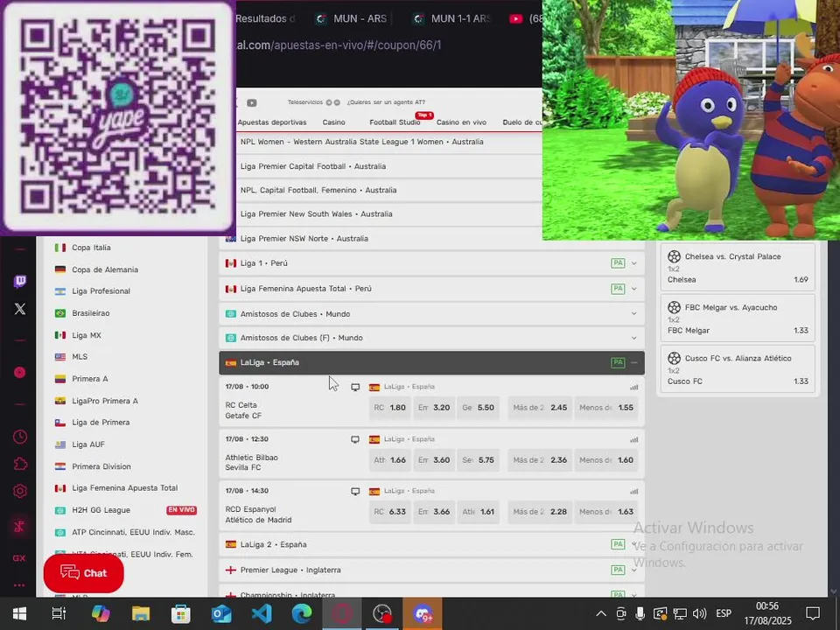Show hidden system tray icons
Viewport: 840px width, 630px height.
[x=601, y=613]
